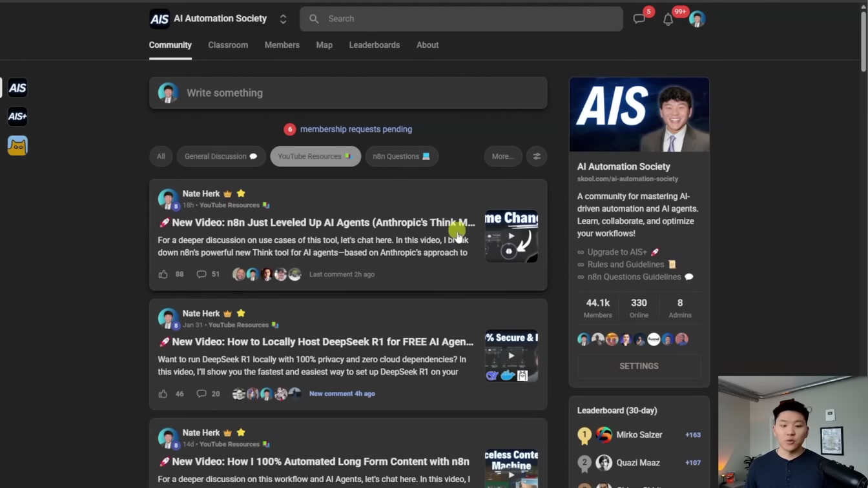Open comments on the n8n Think tool post
The height and width of the screenshot is (488, 868).
201,274
